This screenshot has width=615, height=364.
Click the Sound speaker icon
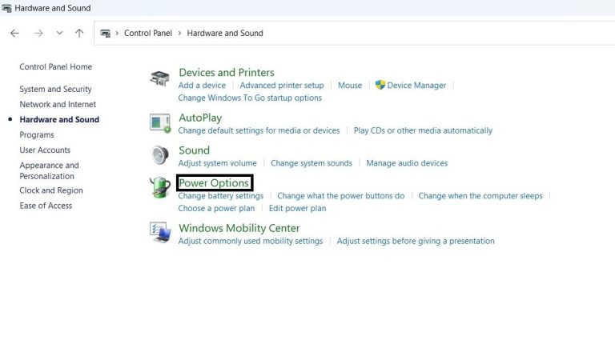(160, 154)
